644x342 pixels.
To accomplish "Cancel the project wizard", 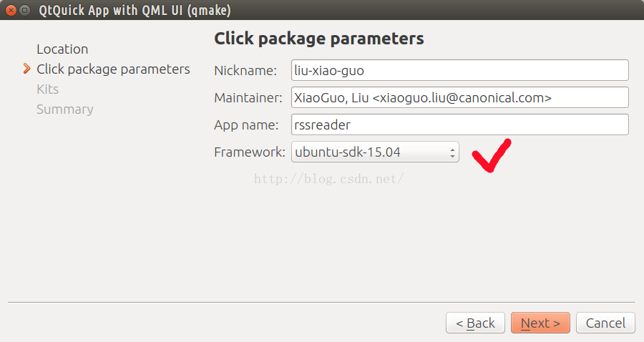I will pyautogui.click(x=605, y=323).
